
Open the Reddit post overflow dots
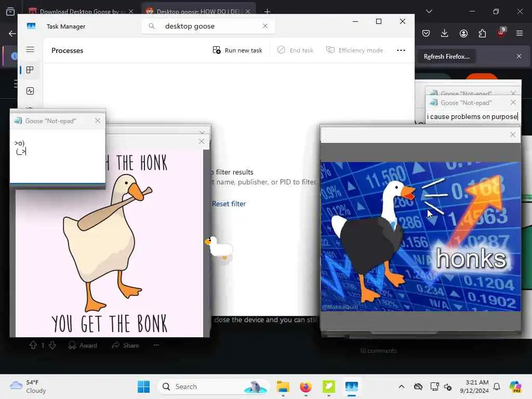(156, 345)
